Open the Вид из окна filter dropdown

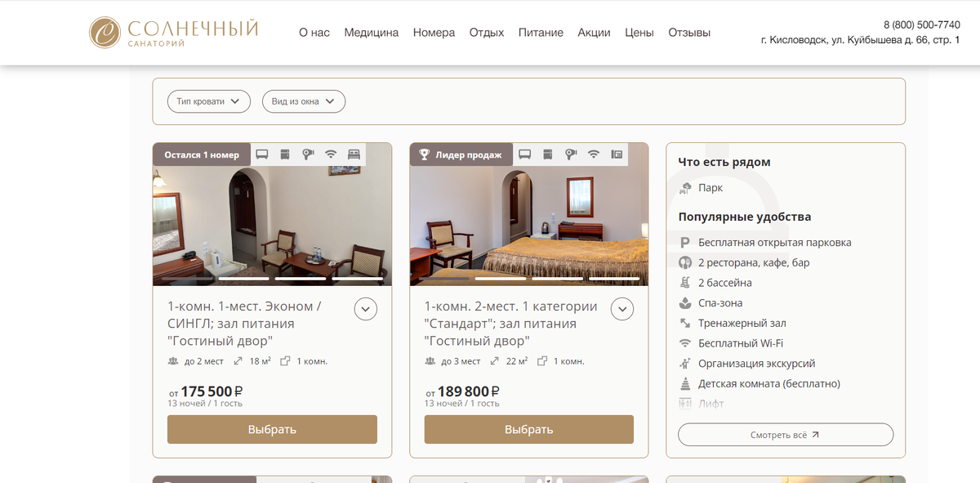(x=304, y=101)
